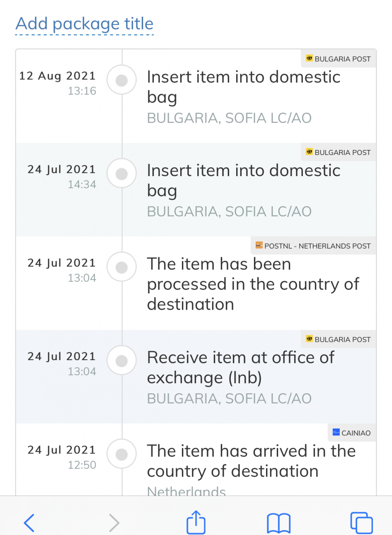Open the Safari share sheet
Screen dimensions: 392x535
coord(196,522)
